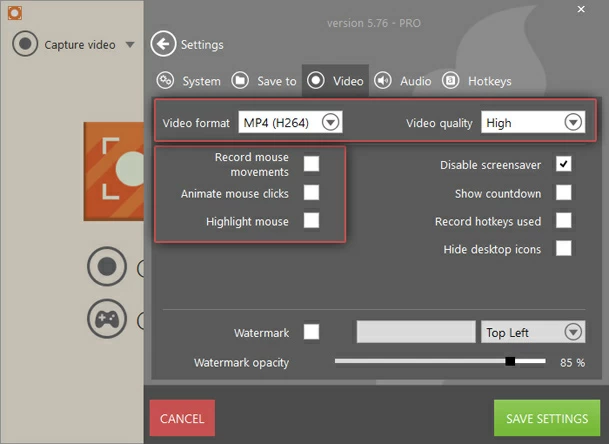Click the Watermark opacity slider handle

(510, 361)
